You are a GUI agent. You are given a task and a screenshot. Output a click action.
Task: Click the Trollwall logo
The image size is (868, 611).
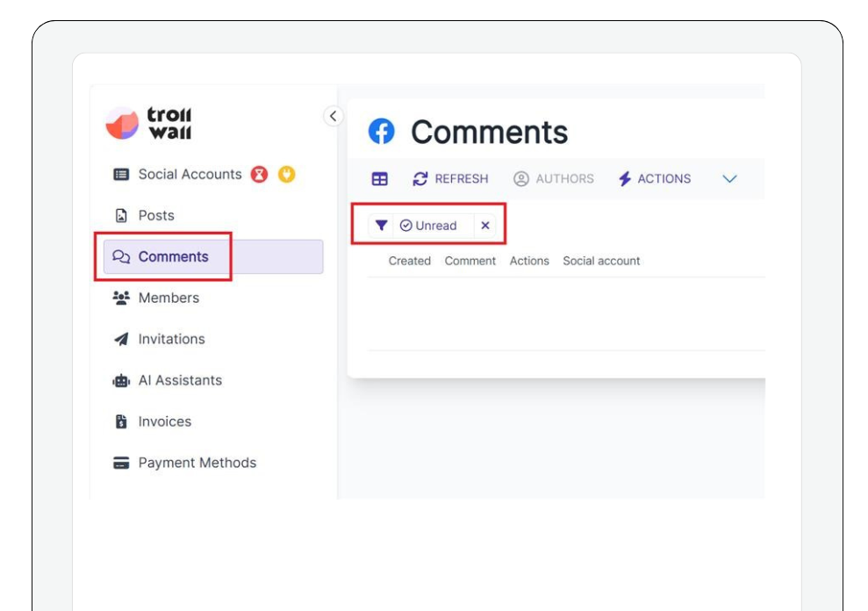(x=148, y=124)
